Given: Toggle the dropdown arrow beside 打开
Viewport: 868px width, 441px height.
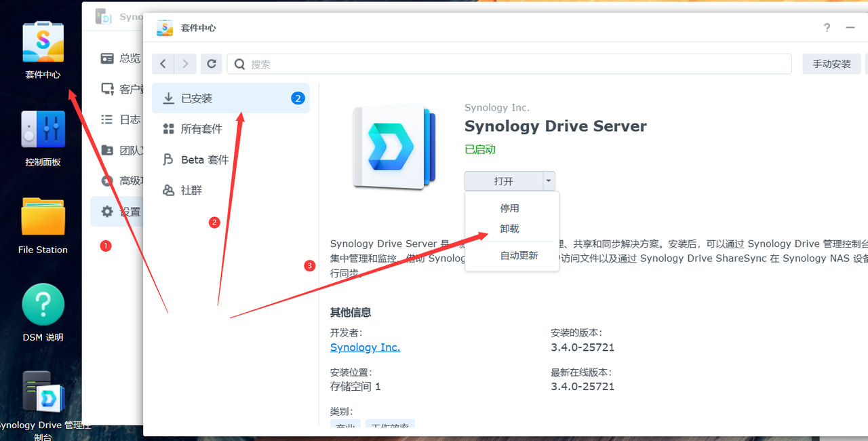Looking at the screenshot, I should [549, 181].
